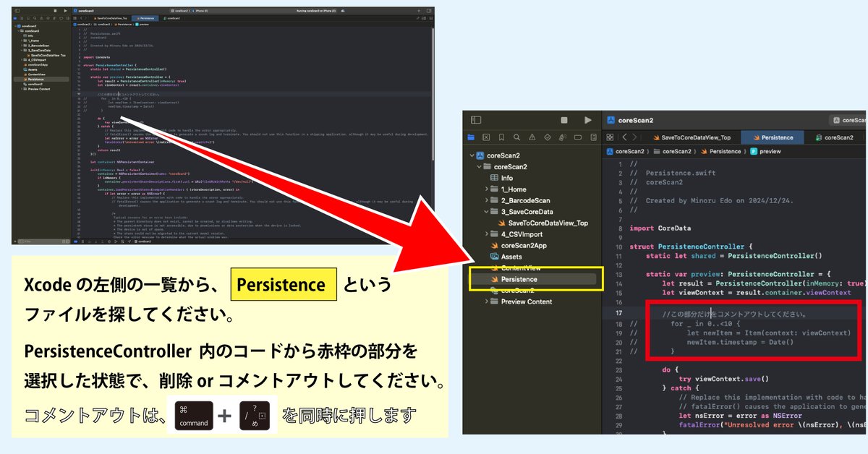Image resolution: width=868 pixels, height=454 pixels.
Task: Click the Run button in the small Xcode window
Action: pos(65,11)
